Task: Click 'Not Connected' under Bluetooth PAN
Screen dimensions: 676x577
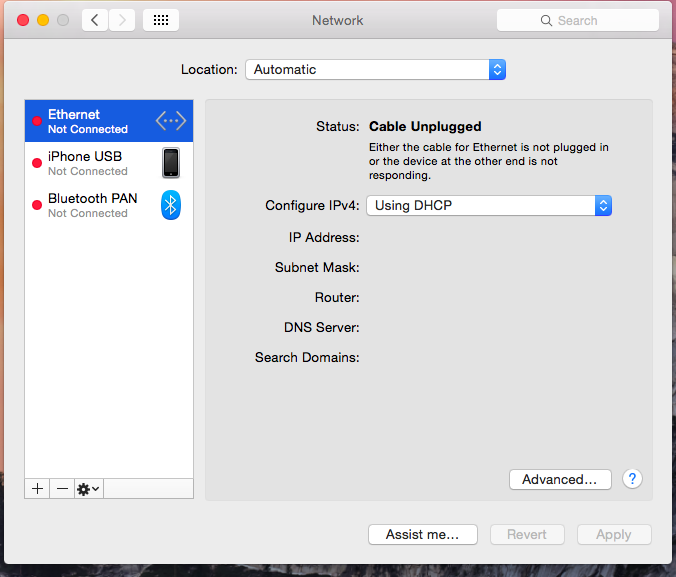Action: 88,213
